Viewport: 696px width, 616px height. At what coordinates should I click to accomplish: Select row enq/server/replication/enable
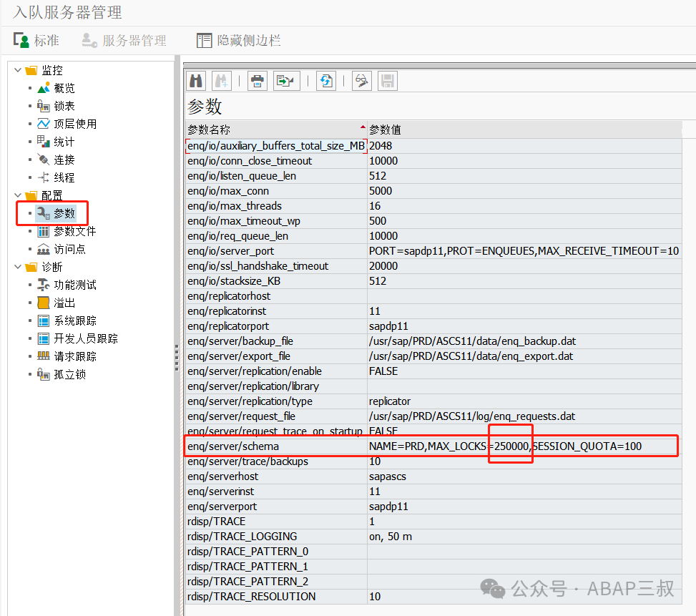[433, 371]
